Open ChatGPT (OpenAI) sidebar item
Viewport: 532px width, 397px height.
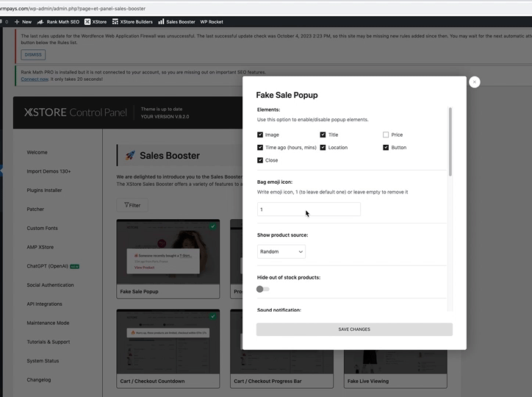[48, 266]
